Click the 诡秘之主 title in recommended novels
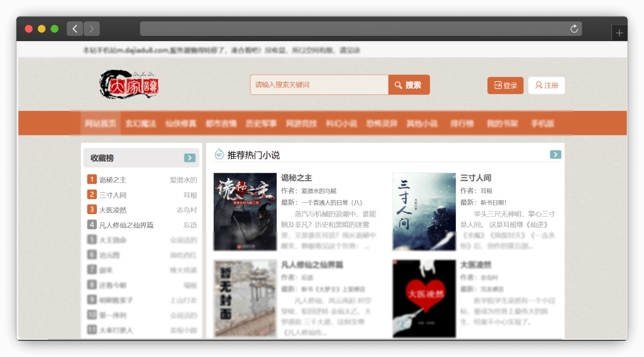Viewport: 644px width, 357px height. point(297,178)
